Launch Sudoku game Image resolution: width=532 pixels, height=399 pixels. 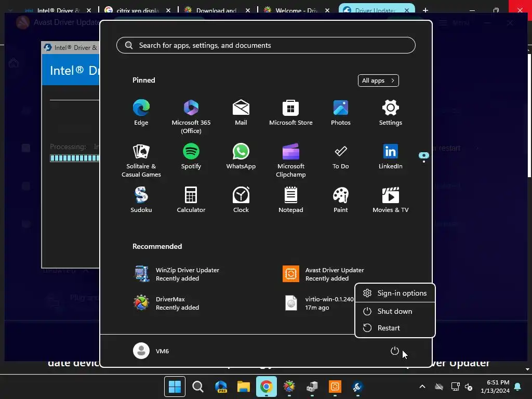[141, 200]
